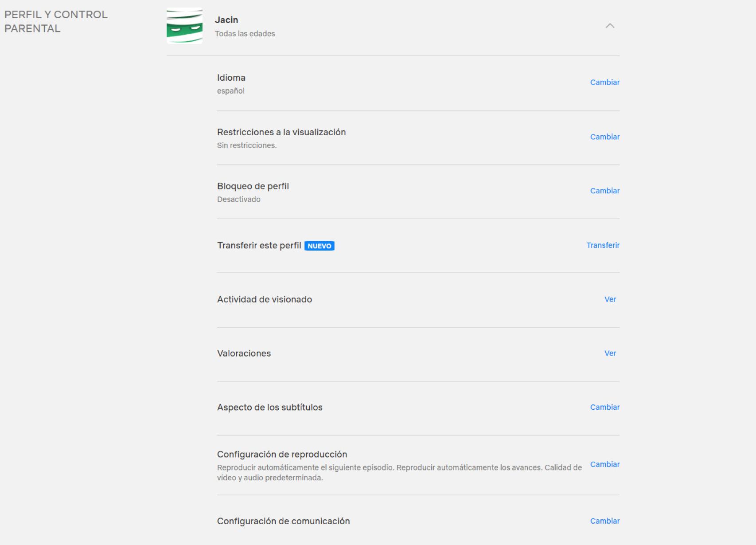
Task: Click 'Transferir este perfil' label
Action: pos(259,246)
